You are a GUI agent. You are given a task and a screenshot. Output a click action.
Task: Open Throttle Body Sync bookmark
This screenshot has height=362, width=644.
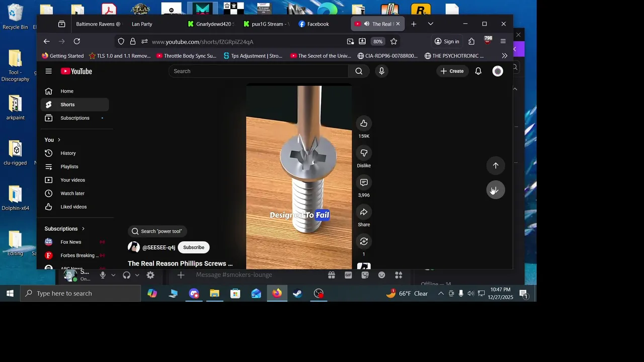pyautogui.click(x=186, y=56)
